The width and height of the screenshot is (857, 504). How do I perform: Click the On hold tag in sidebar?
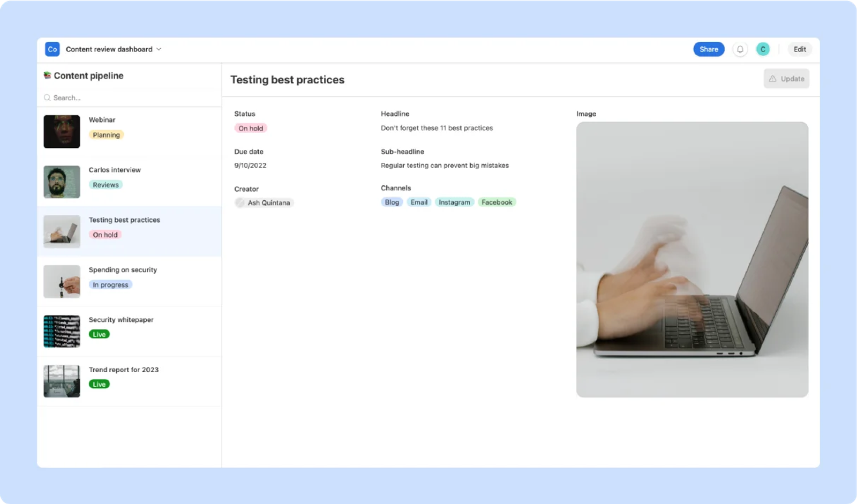(105, 235)
